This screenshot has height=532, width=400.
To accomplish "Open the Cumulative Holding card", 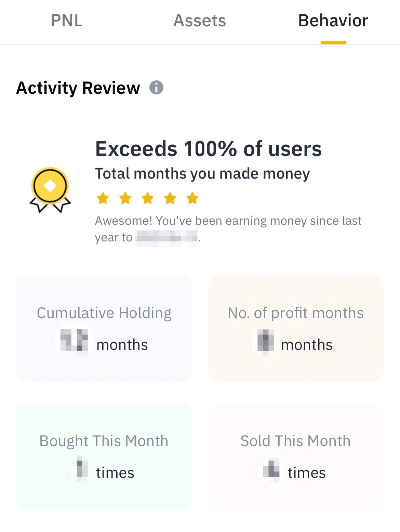I will tap(104, 328).
